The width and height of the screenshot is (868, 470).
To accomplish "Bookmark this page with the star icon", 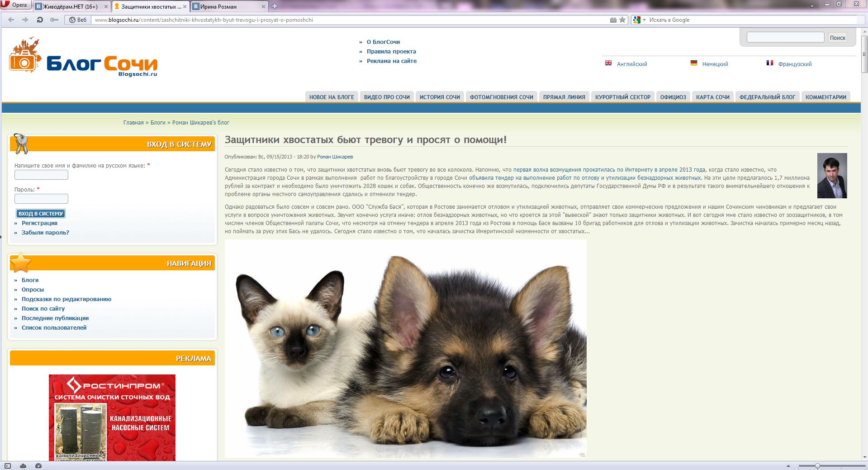I will [x=622, y=20].
